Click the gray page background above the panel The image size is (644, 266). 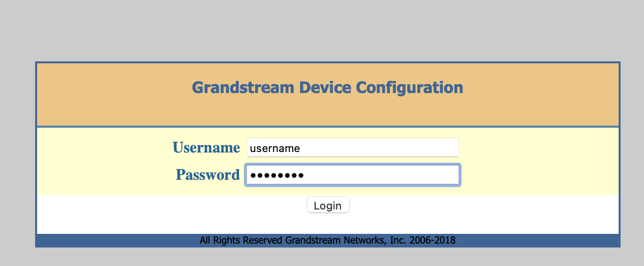[x=322, y=29]
